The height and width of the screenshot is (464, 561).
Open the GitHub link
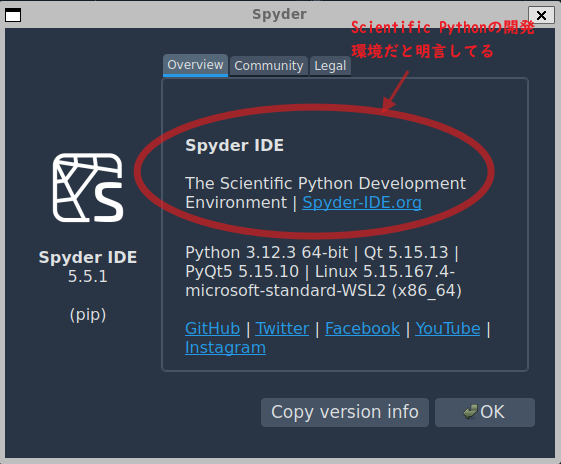point(213,328)
